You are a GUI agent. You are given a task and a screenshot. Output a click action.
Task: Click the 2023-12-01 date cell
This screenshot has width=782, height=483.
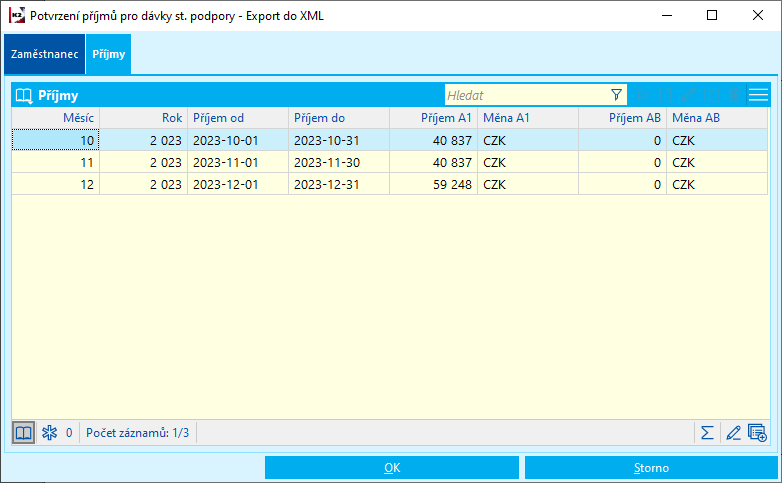pos(238,184)
